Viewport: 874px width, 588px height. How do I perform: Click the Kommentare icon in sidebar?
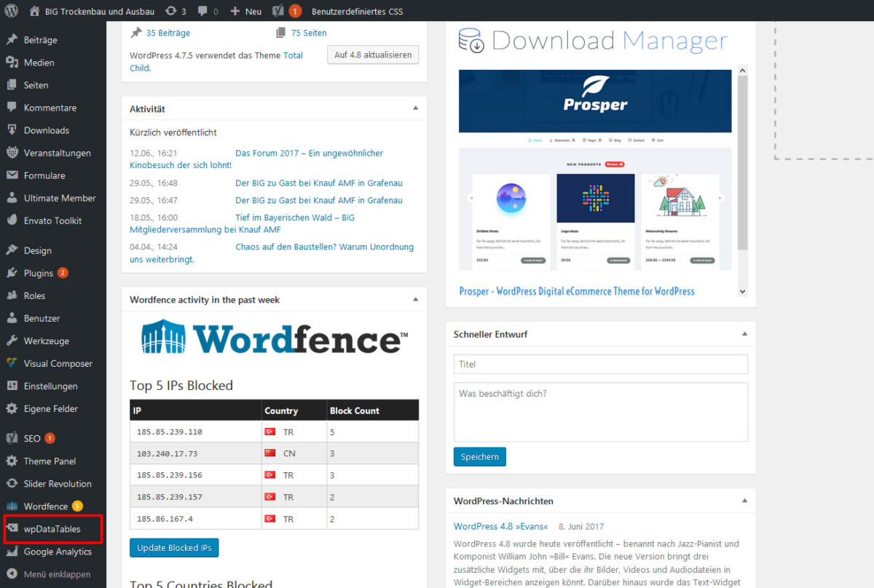12,108
